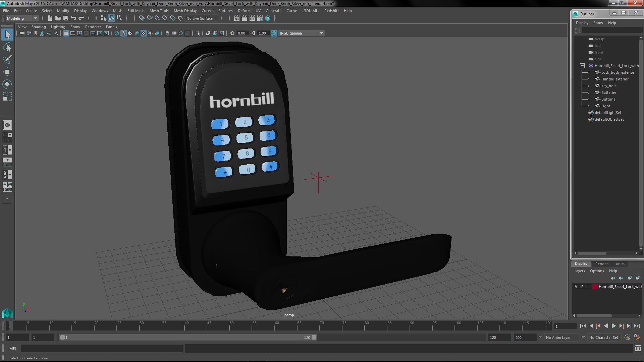The height and width of the screenshot is (362, 644).
Task: Toggle the viewport grid icon
Action: coord(66,33)
